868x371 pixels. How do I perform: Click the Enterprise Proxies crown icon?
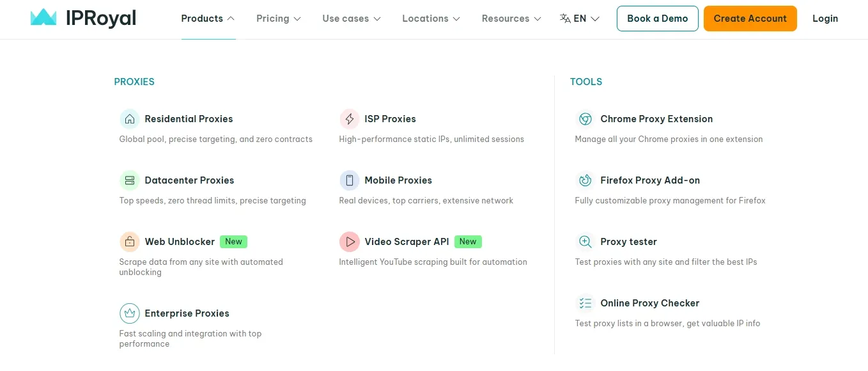[x=130, y=313]
